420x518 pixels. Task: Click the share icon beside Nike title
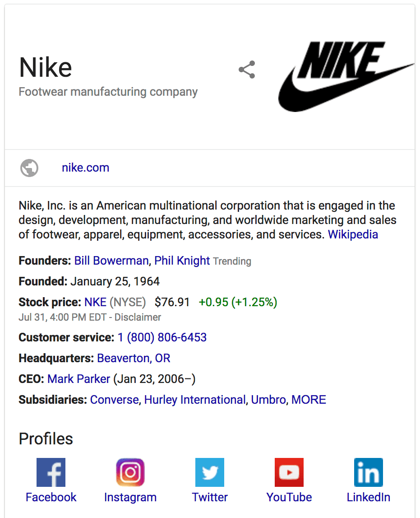click(247, 70)
